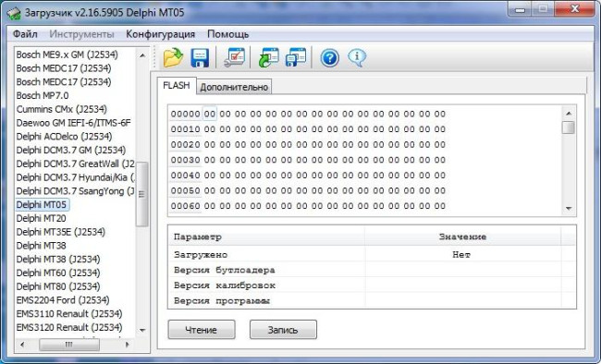Image resolution: width=601 pixels, height=364 pixels.
Task: Click ECU list scroll up arrow
Action: pyautogui.click(x=142, y=55)
